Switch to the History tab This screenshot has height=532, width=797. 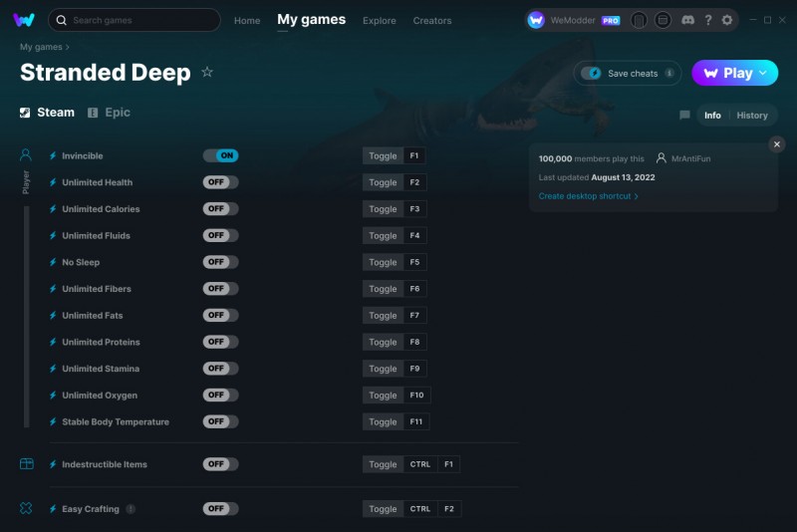click(x=752, y=116)
